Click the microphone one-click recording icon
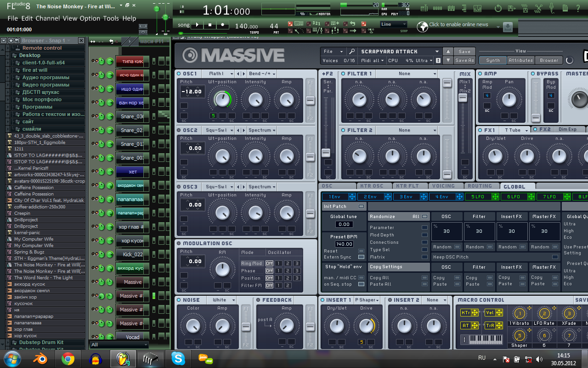The image size is (588, 368). click(552, 8)
